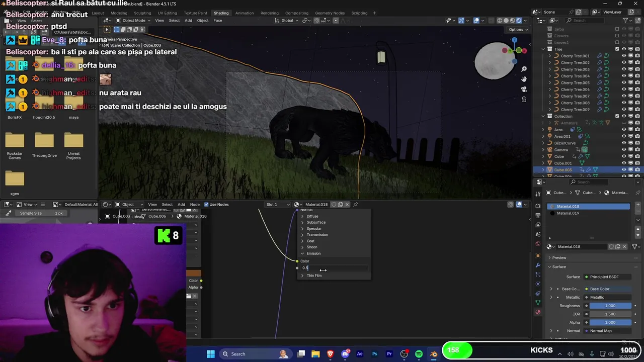Click the add material slot plus button
This screenshot has height=362, width=644.
(637, 205)
